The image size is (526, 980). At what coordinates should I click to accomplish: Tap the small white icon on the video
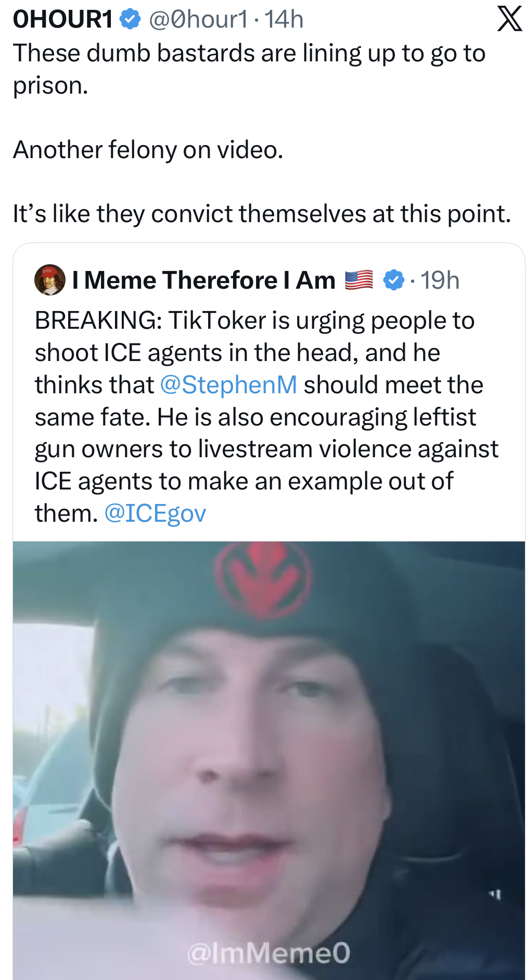(x=495, y=895)
